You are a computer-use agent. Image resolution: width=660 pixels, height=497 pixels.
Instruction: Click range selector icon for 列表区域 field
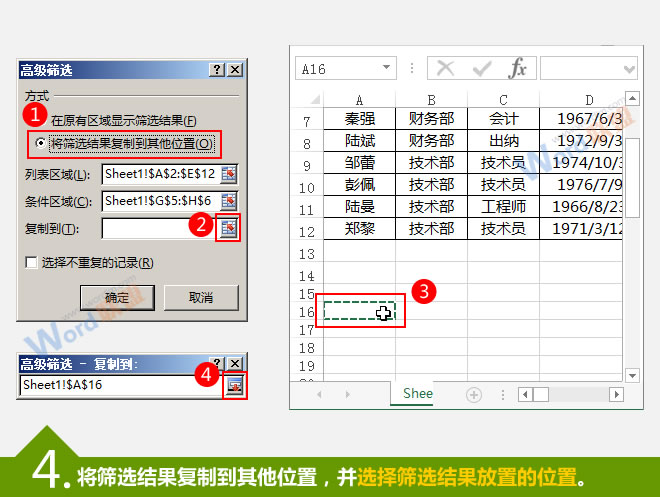tap(229, 174)
